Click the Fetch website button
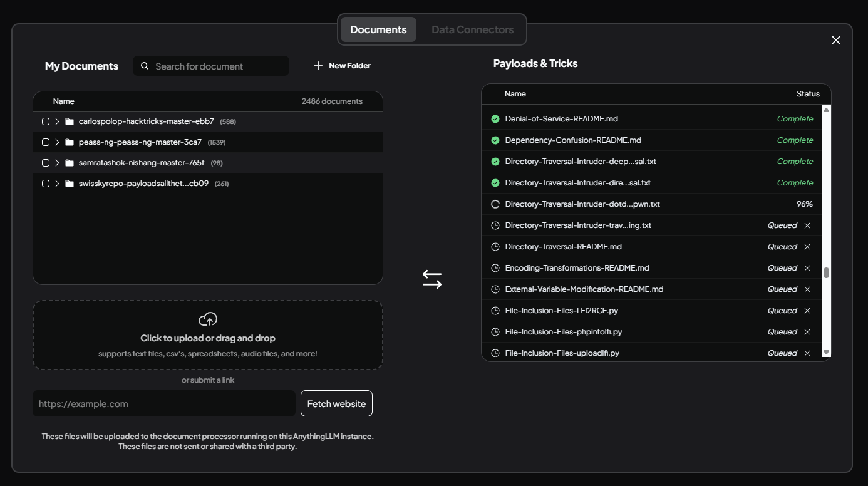 (336, 403)
